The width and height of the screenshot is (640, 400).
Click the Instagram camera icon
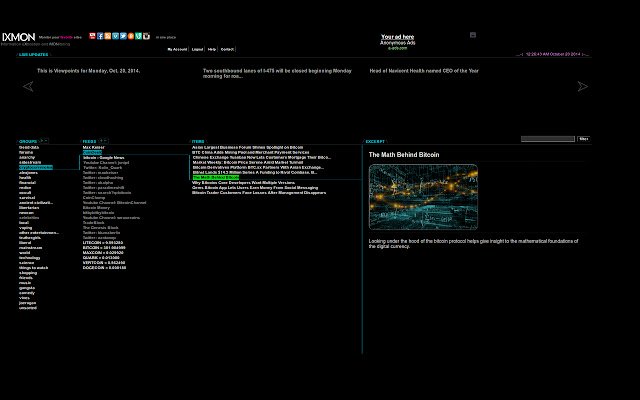(x=146, y=36)
